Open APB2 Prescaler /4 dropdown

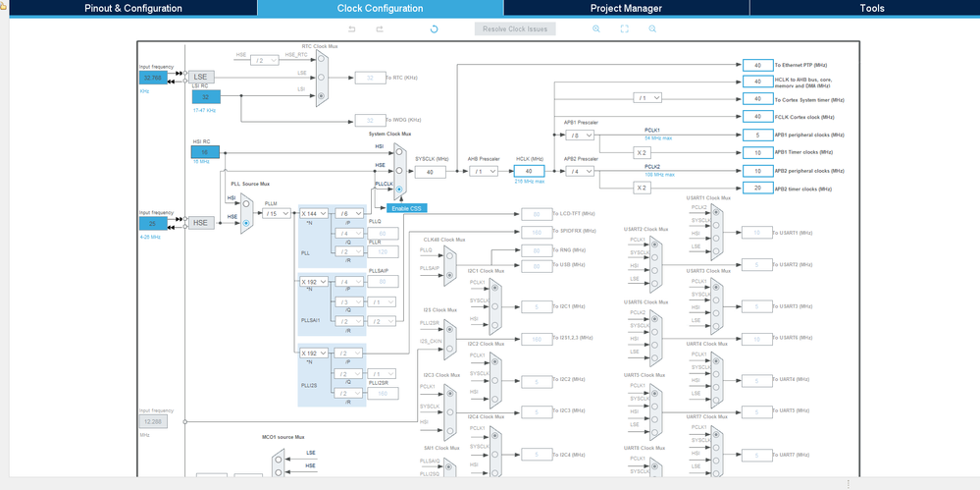click(x=580, y=172)
